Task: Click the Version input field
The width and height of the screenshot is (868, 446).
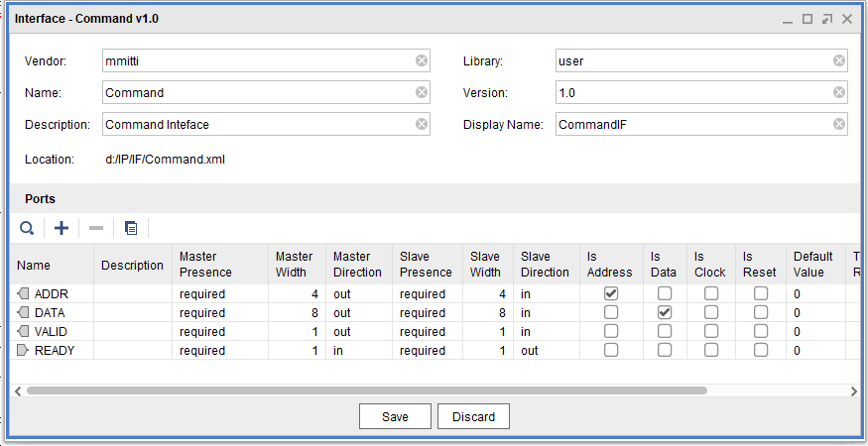Action: click(x=701, y=92)
